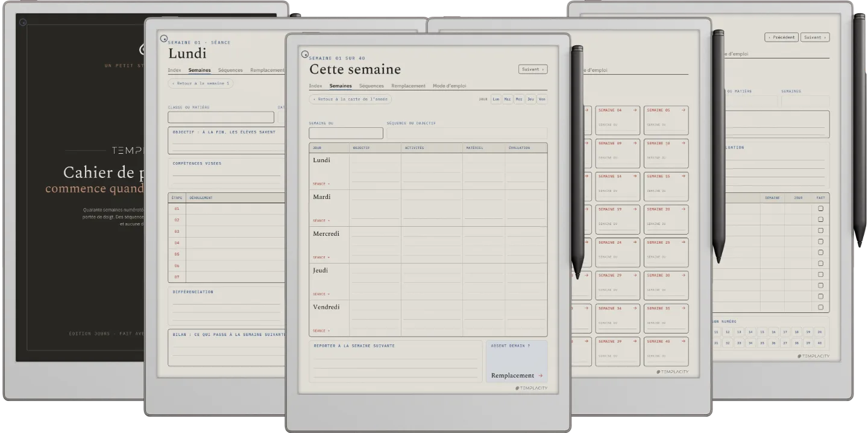868x433 pixels.
Task: Click the circle icon on the Lundi séance tablet
Action: pos(163,38)
